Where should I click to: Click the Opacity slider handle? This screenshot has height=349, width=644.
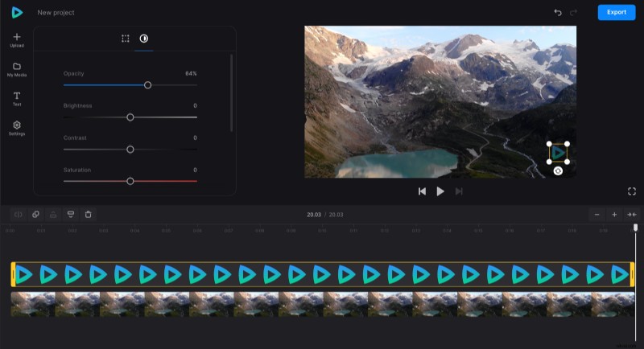click(147, 85)
